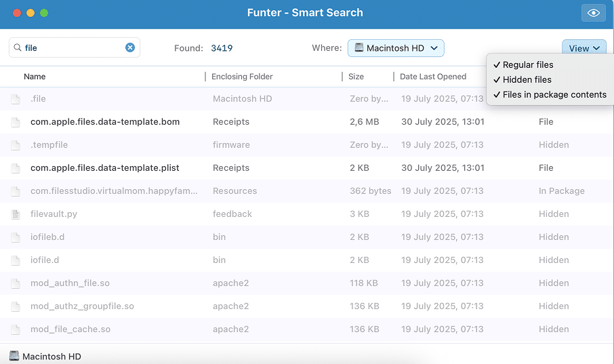Select com.apple.files.data-template.bom file name
Viewport: 614px width, 364px height.
[105, 122]
